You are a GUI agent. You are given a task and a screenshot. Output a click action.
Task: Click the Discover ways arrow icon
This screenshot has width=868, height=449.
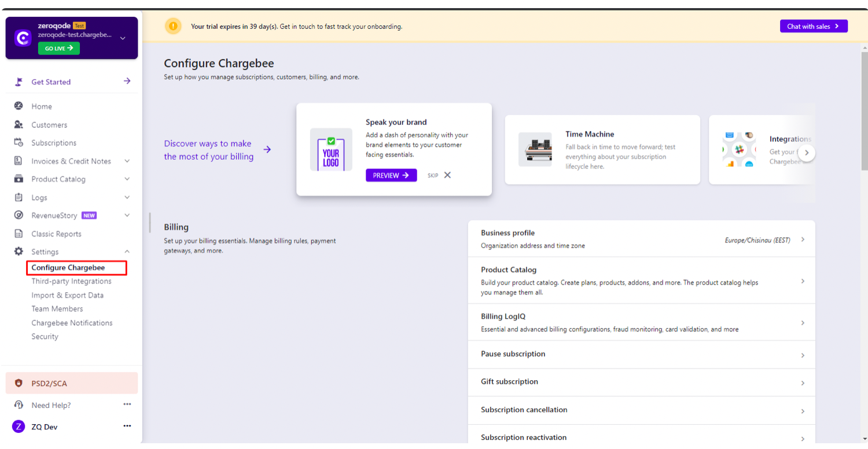267,149
